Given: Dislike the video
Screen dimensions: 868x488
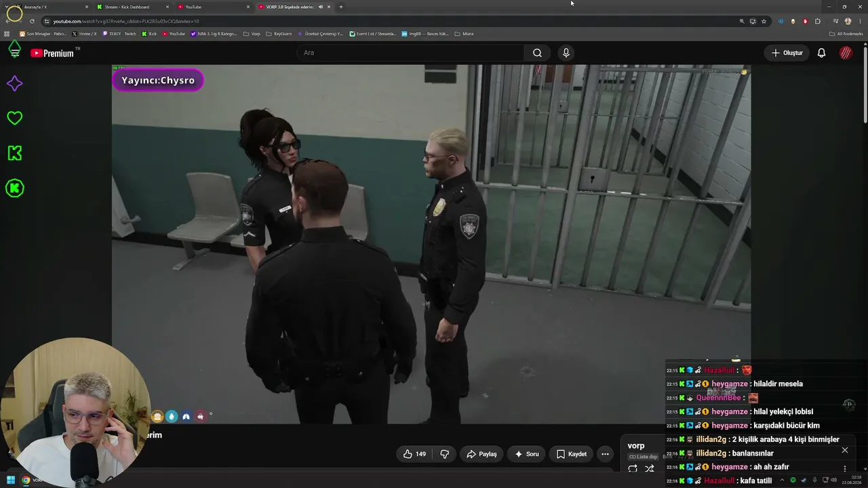Looking at the screenshot, I should (445, 454).
